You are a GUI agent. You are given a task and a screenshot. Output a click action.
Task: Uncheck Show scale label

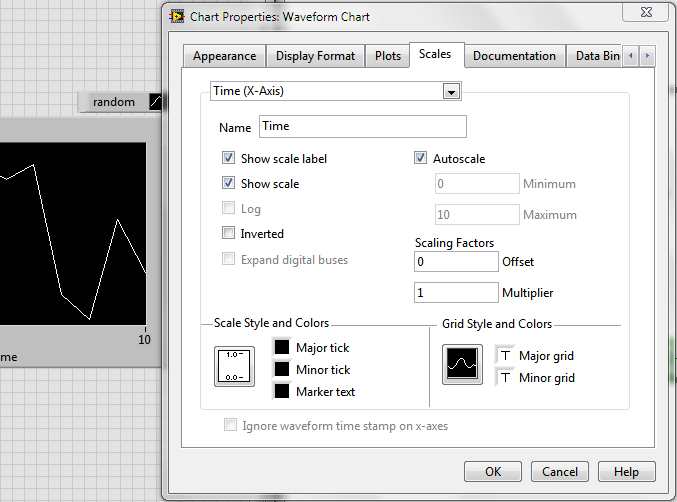(228, 158)
